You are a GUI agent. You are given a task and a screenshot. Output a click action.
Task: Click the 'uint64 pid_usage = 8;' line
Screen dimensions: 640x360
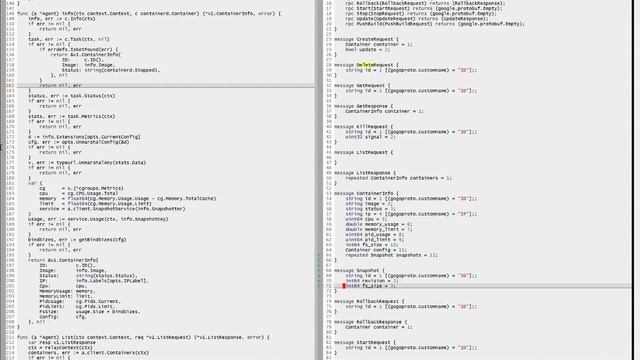(375, 235)
